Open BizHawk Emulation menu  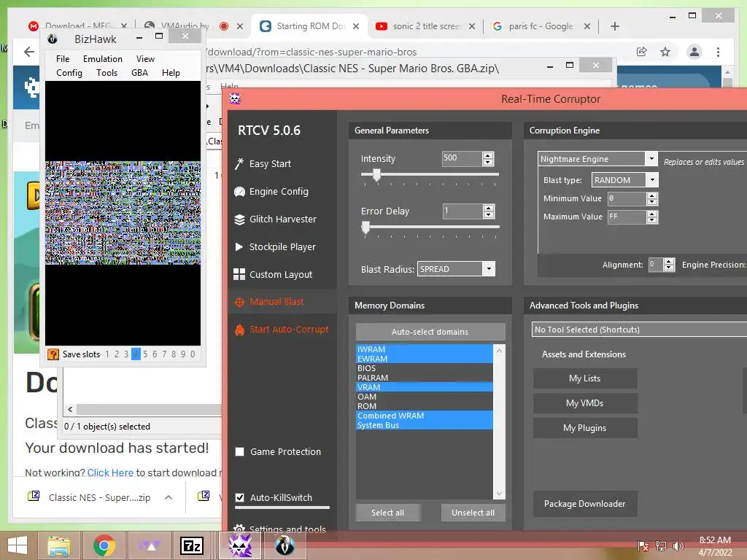102,58
